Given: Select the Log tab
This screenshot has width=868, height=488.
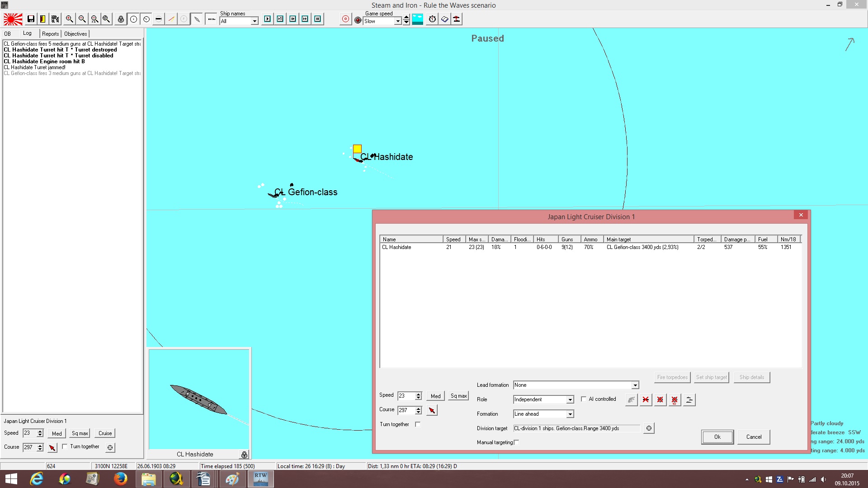Looking at the screenshot, I should 27,33.
